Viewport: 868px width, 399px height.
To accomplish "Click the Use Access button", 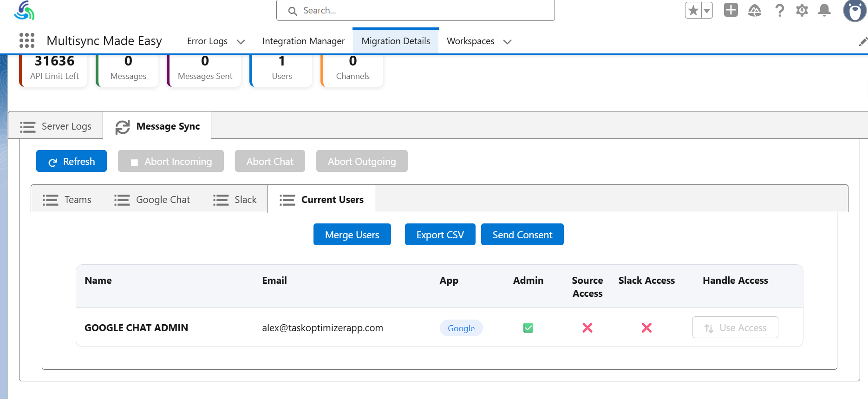I will (735, 327).
